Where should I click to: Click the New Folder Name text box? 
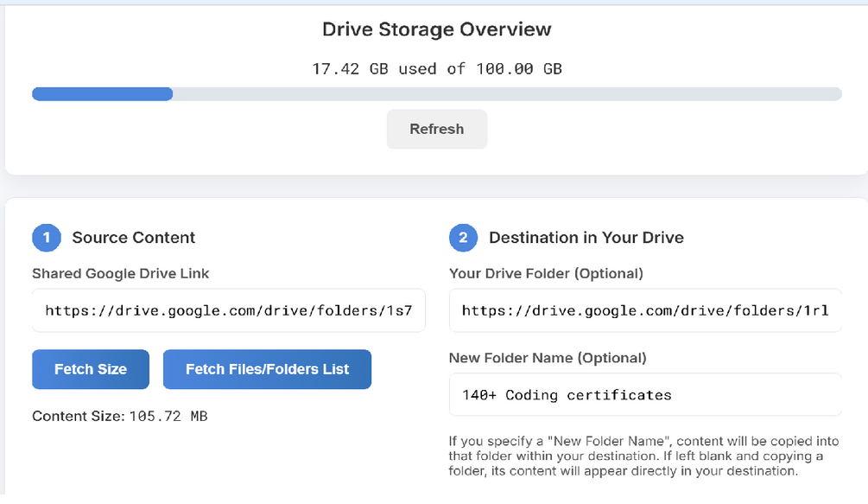(644, 395)
